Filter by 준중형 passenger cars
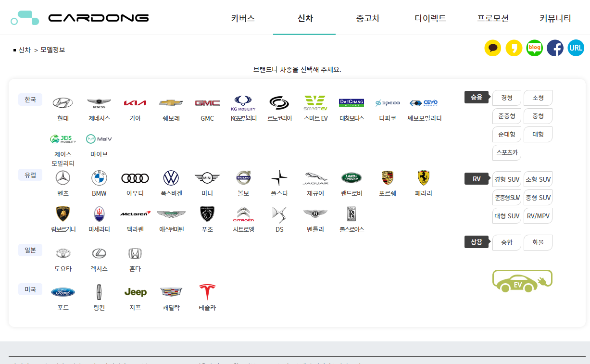The height and width of the screenshot is (364, 590). pyautogui.click(x=507, y=116)
